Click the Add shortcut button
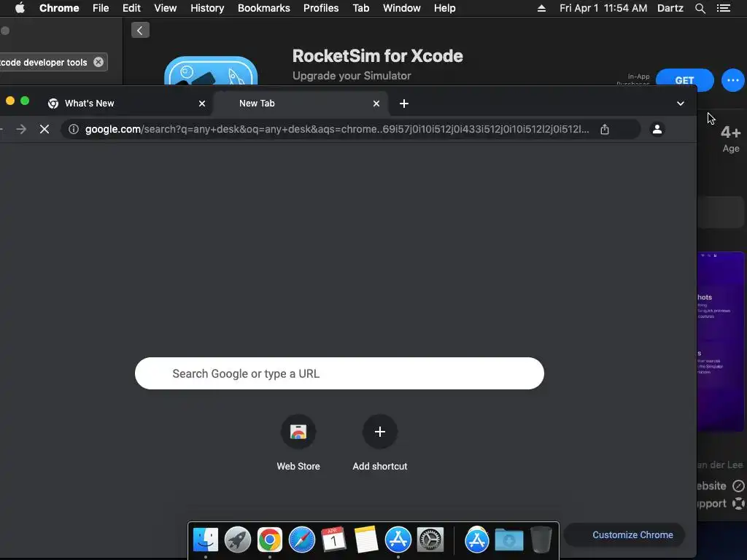The height and width of the screenshot is (560, 747). point(379,443)
